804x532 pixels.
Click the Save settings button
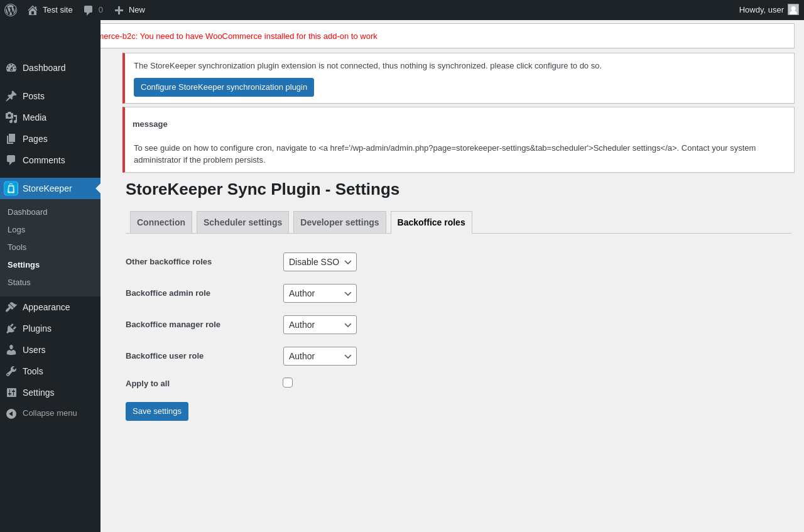coord(157,411)
